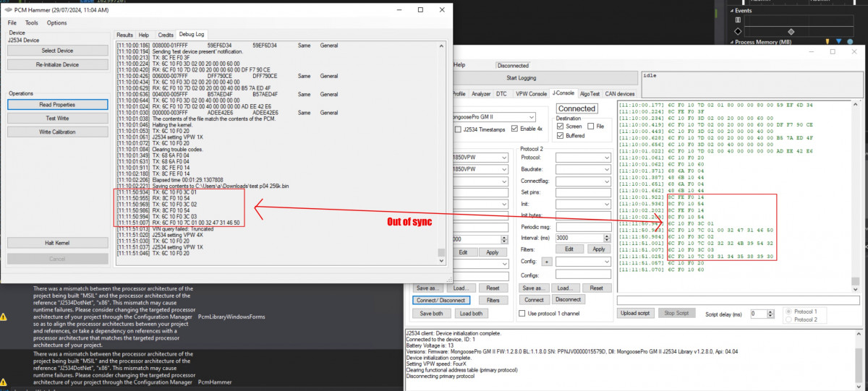
Task: Open the Help menu in the logger window
Action: [459, 65]
